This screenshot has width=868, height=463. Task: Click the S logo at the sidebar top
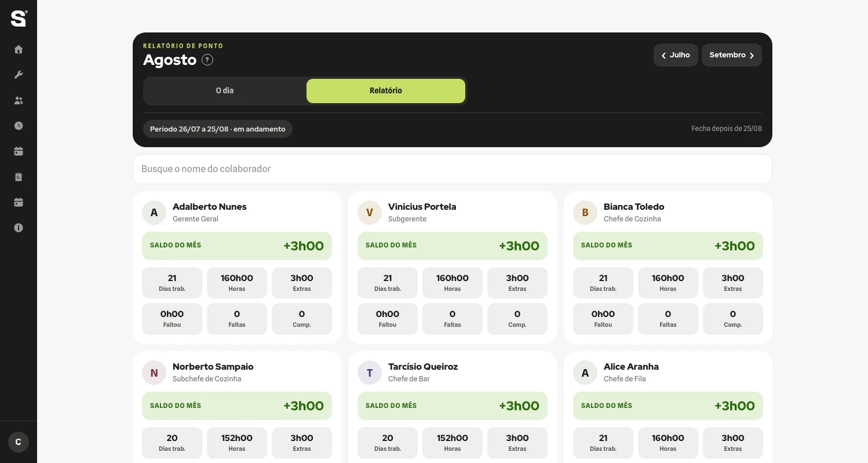click(x=19, y=19)
